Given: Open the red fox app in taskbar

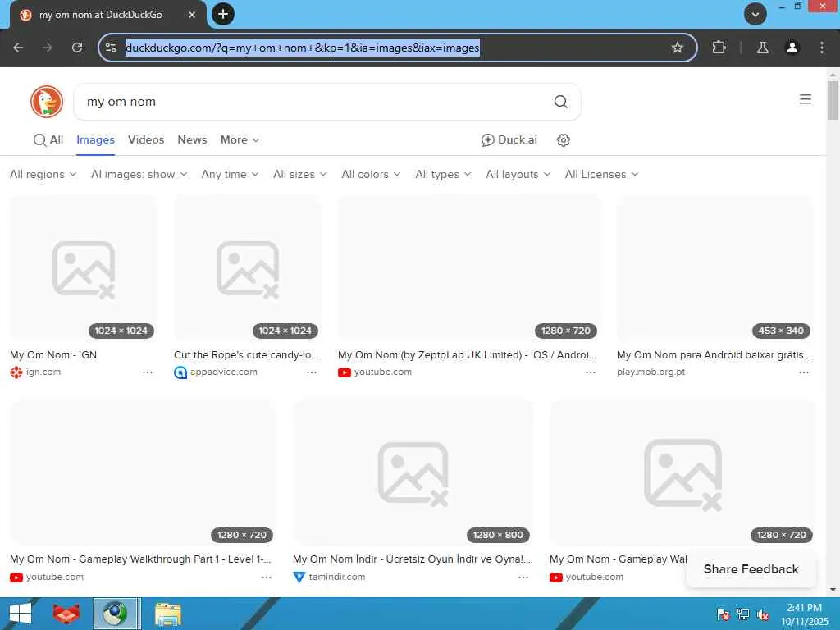Looking at the screenshot, I should (x=66, y=614).
